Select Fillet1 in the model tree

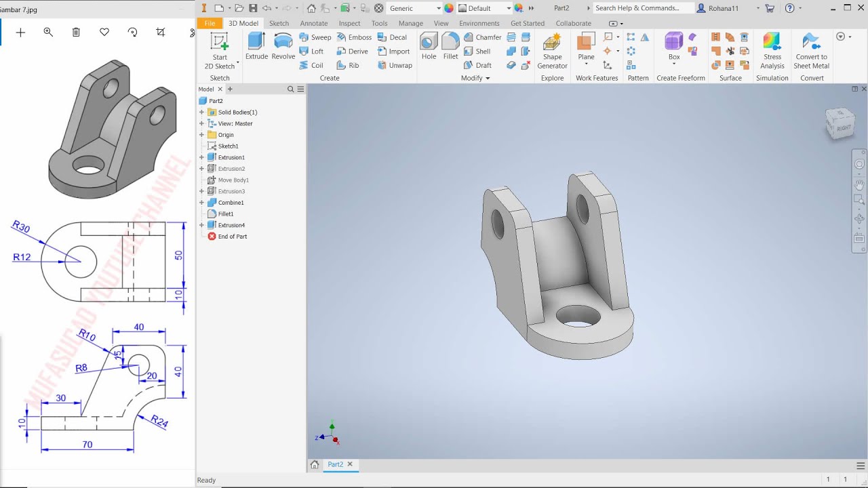click(225, 214)
